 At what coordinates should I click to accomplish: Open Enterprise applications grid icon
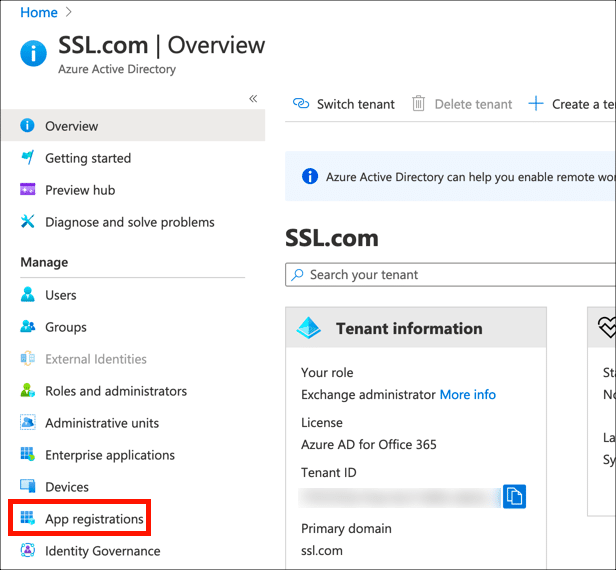click(x=28, y=455)
